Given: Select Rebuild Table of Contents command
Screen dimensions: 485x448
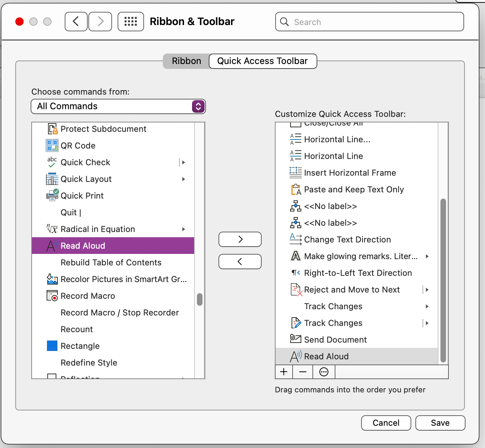Looking at the screenshot, I should point(113,262).
